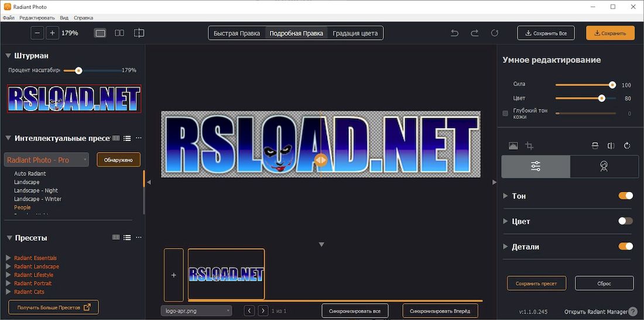
Task: Open the histogram icon
Action: (513, 146)
